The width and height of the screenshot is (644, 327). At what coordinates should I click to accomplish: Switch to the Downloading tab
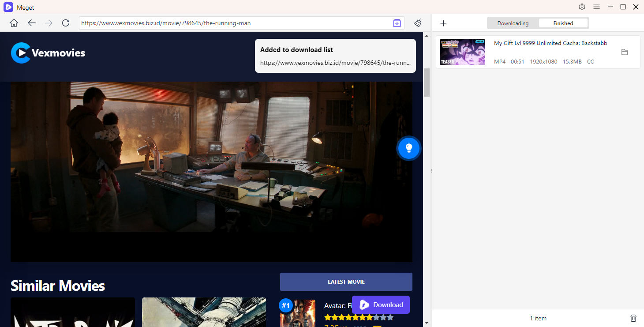pyautogui.click(x=513, y=23)
